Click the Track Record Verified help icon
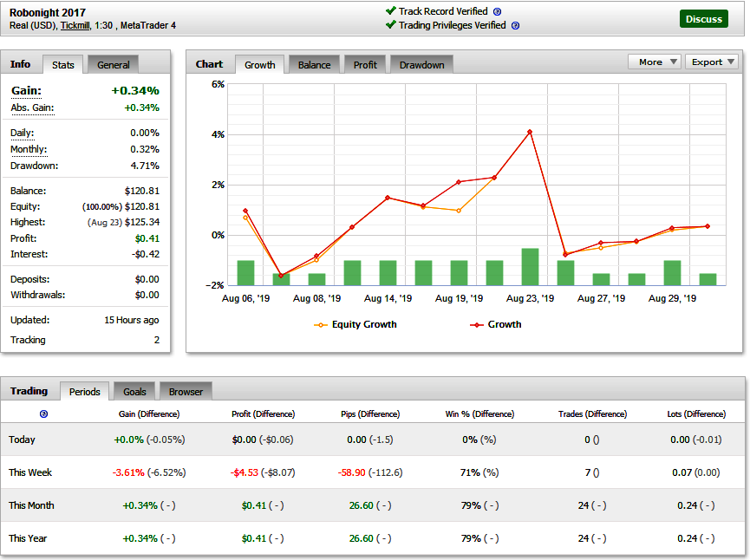750x560 pixels. 498,12
